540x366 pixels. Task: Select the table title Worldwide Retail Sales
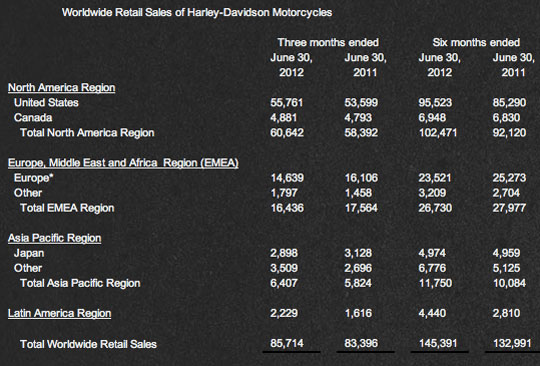(x=197, y=12)
